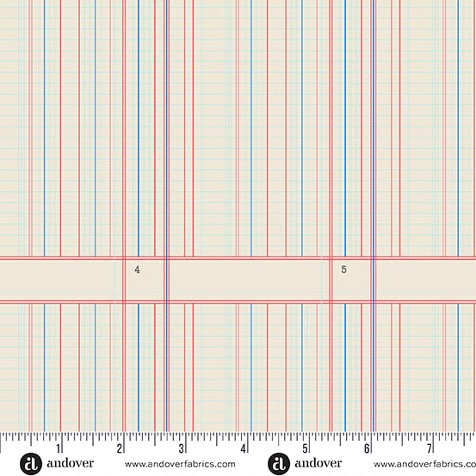Click ruler number 1

(58, 448)
